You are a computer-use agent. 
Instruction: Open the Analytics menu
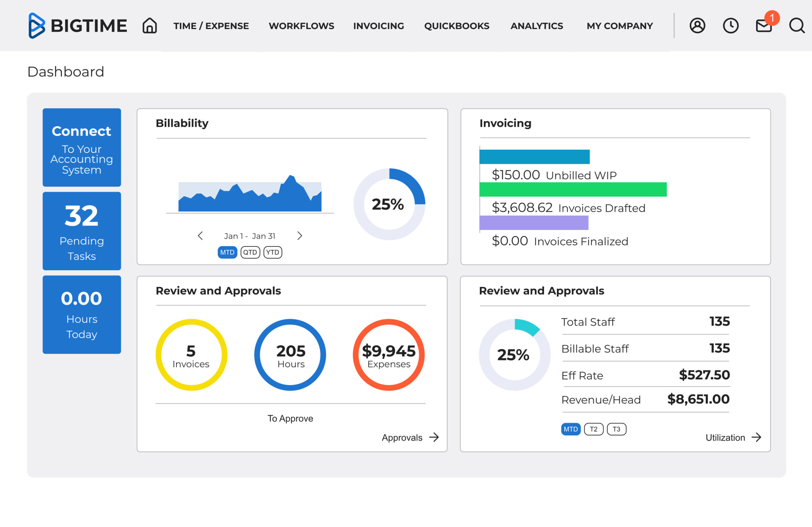click(536, 26)
